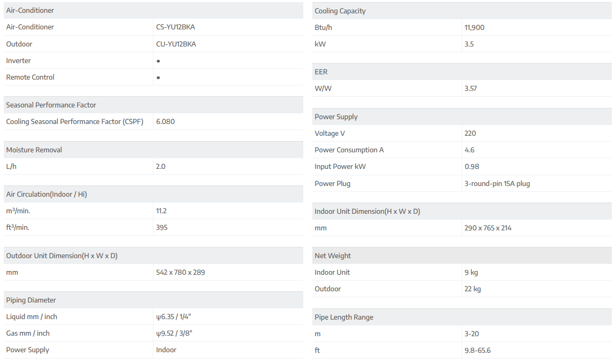Select the Net Weight section header
This screenshot has height=364, width=615.
tap(333, 255)
